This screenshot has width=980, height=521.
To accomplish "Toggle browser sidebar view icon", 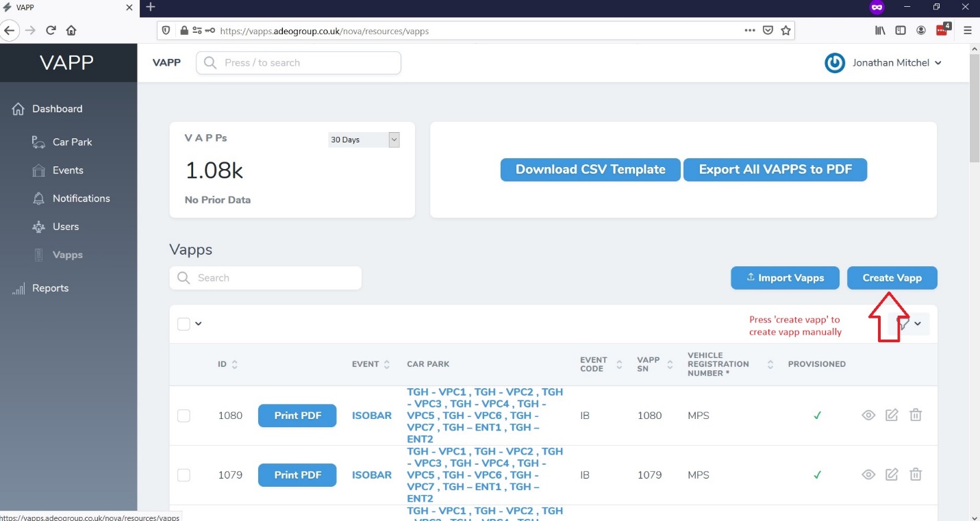I will pyautogui.click(x=901, y=30).
